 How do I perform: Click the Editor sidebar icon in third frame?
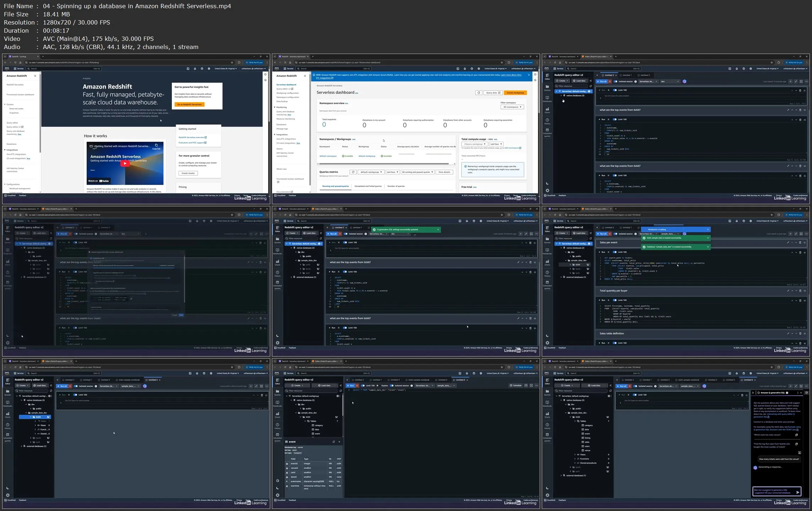coord(547,77)
